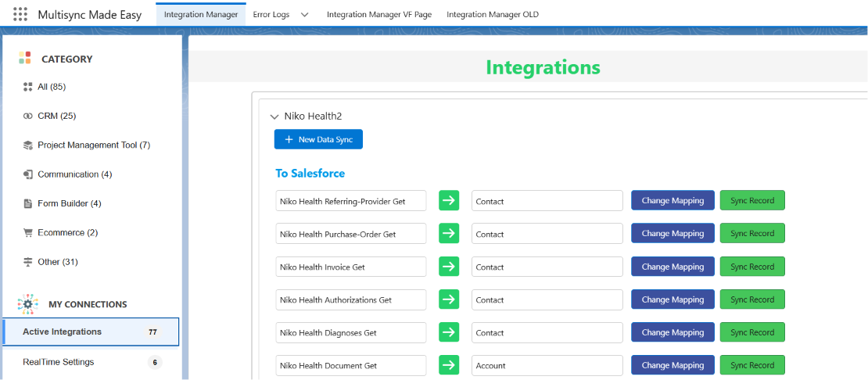Click the All (85) grid icon
Image resolution: width=868 pixels, height=380 pixels.
(x=27, y=87)
